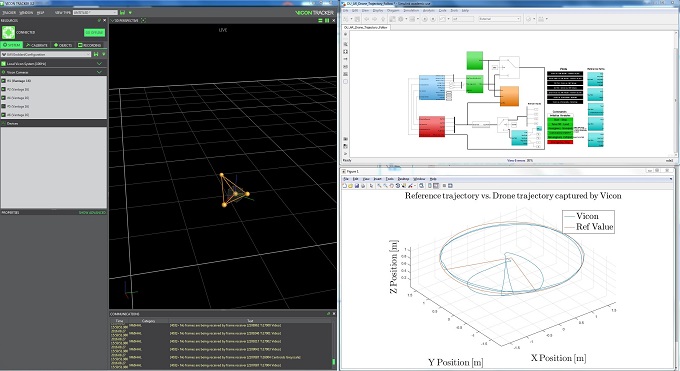
Task: Click the Category column header in the Communications log
Action: click(x=148, y=321)
